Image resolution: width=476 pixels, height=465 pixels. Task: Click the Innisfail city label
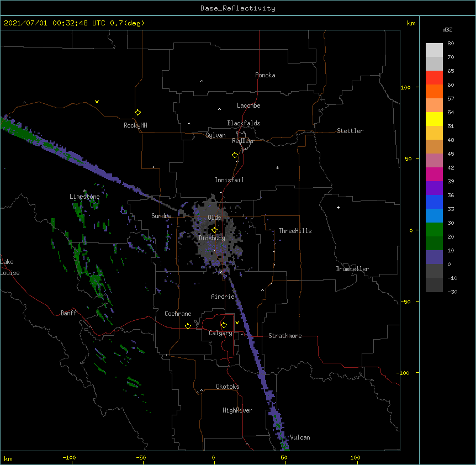click(229, 180)
